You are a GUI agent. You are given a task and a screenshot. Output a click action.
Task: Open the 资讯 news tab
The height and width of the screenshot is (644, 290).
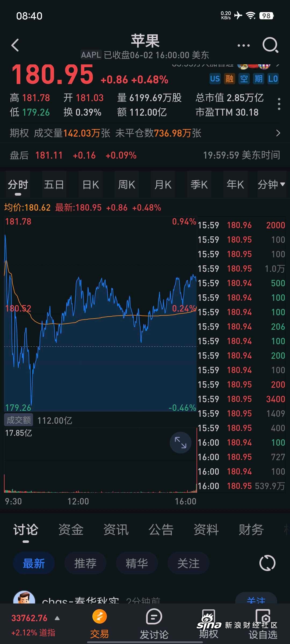[x=116, y=530]
